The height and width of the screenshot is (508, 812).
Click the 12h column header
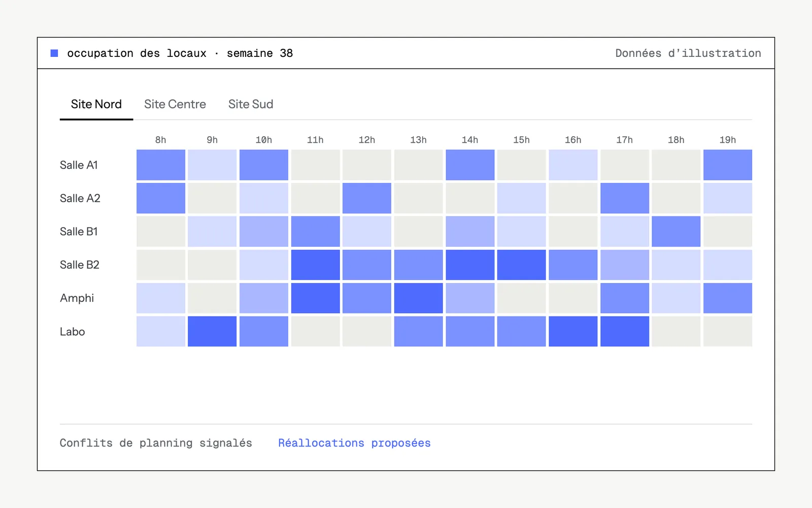pos(367,140)
